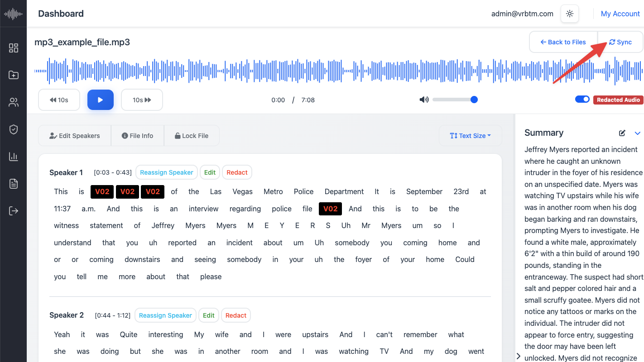Toggle the Redacted Audio switch
Image resolution: width=644 pixels, height=362 pixels.
tap(582, 100)
